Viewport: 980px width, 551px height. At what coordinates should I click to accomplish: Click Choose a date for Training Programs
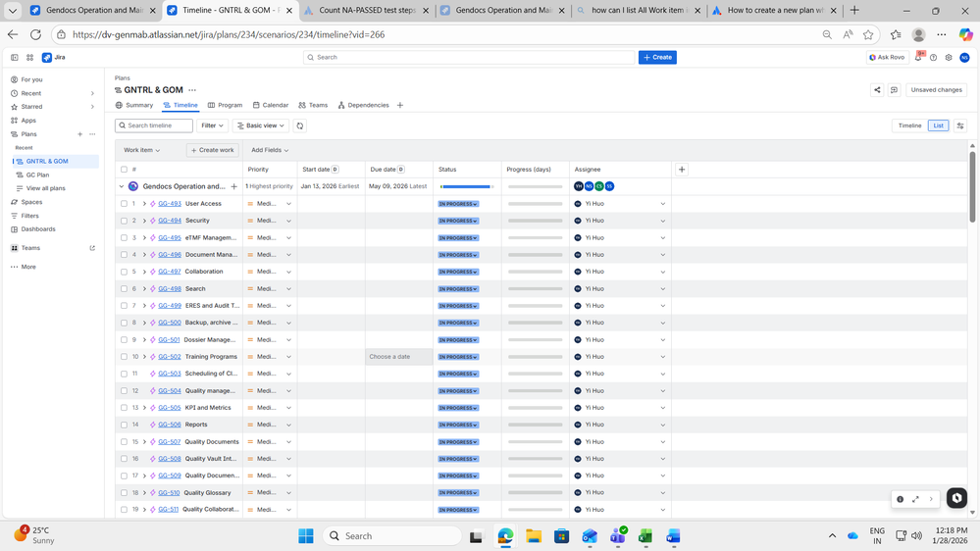398,357
